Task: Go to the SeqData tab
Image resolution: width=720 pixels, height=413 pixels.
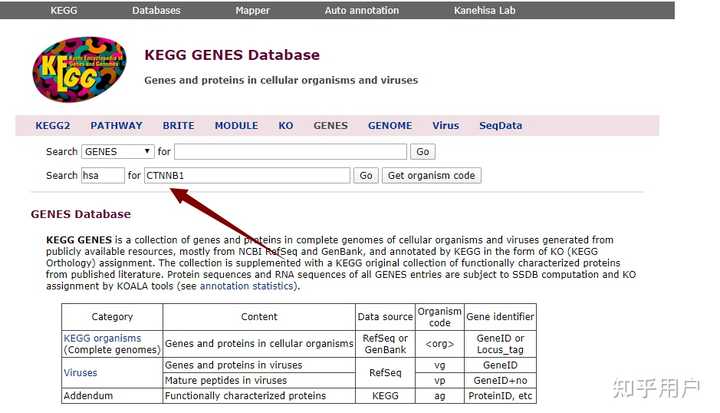Action: tap(501, 125)
